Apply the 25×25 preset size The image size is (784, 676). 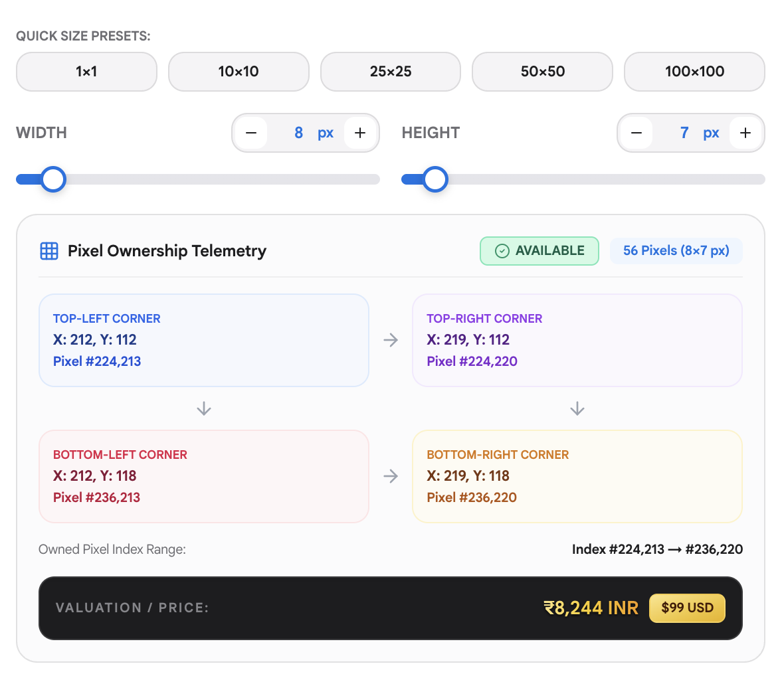[391, 72]
